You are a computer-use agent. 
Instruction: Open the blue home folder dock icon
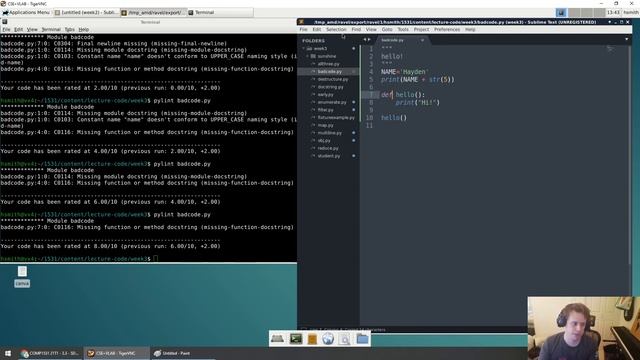362,339
